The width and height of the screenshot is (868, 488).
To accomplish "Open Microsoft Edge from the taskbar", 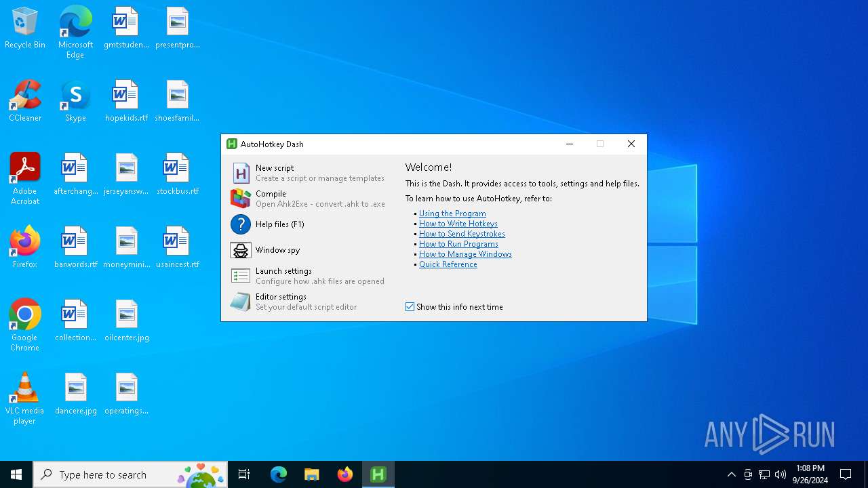I will (x=279, y=474).
